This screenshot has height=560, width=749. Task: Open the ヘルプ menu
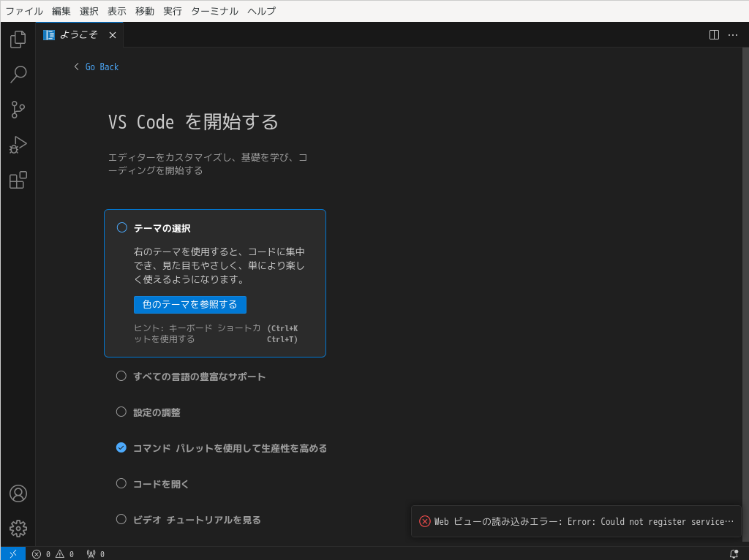(261, 11)
